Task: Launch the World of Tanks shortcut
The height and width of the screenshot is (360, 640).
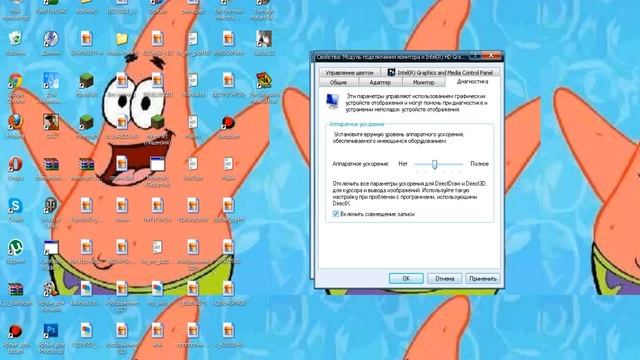Action: coord(51,206)
